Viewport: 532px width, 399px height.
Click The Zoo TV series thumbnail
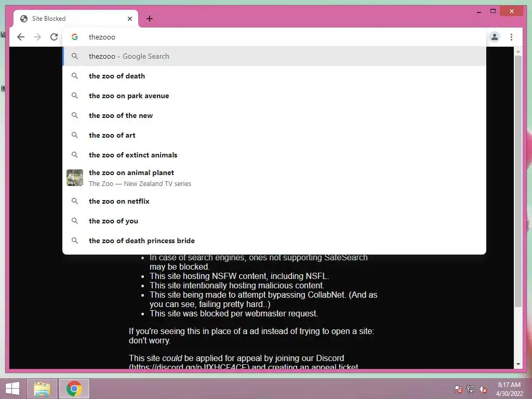pyautogui.click(x=75, y=178)
